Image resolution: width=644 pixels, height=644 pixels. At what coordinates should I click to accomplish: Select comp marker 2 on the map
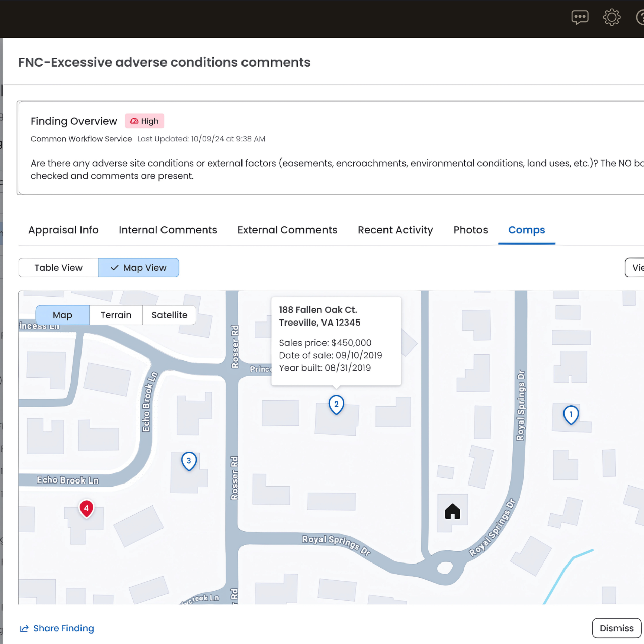[336, 404]
